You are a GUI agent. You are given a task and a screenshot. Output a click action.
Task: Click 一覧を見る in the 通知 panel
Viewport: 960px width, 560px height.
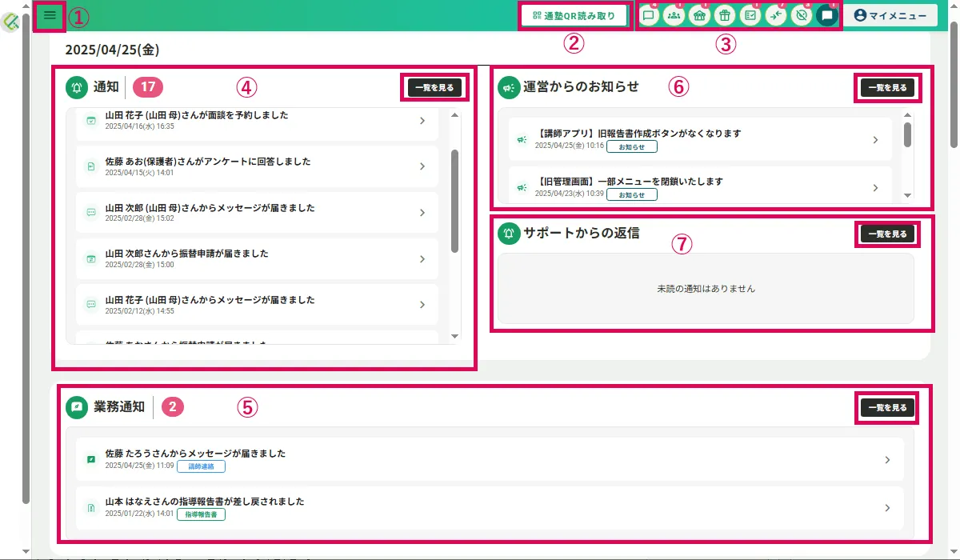[x=435, y=88]
